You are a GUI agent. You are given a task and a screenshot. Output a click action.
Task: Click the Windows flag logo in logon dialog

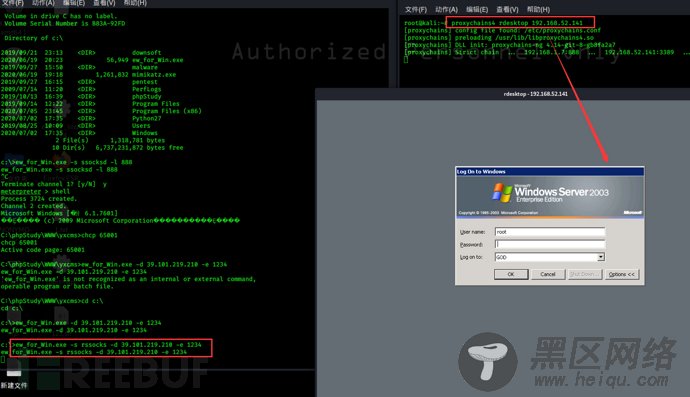pos(502,192)
